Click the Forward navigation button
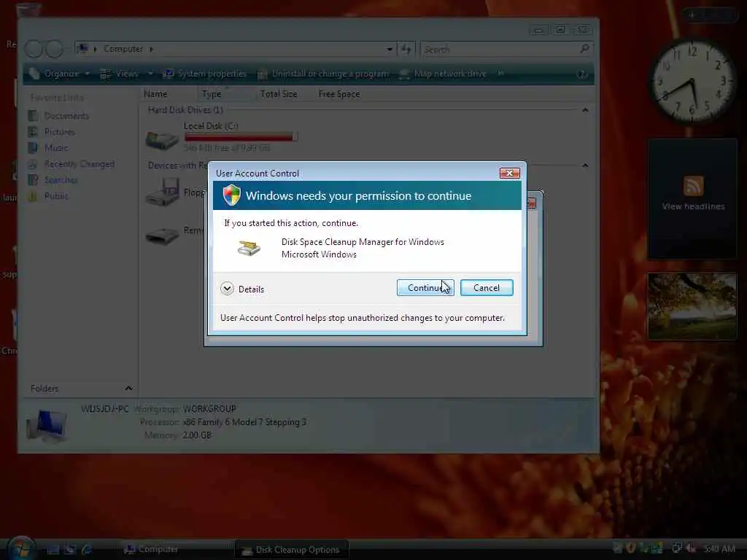747x560 pixels. point(54,49)
